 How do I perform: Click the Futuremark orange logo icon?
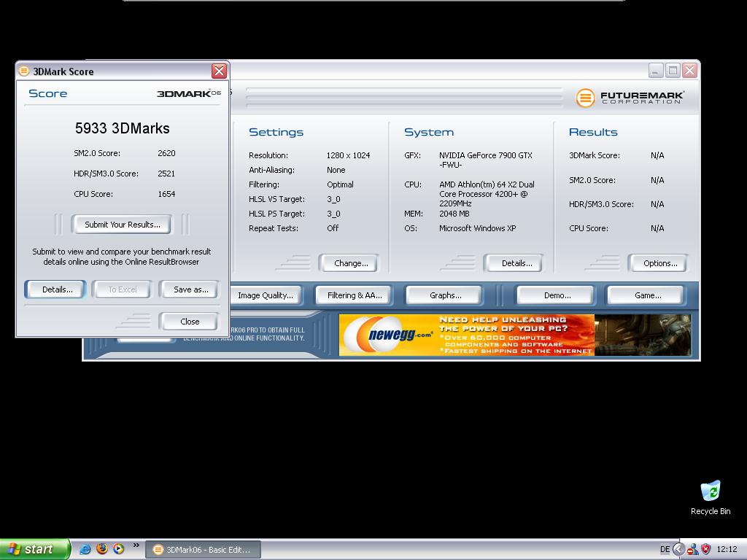click(585, 98)
